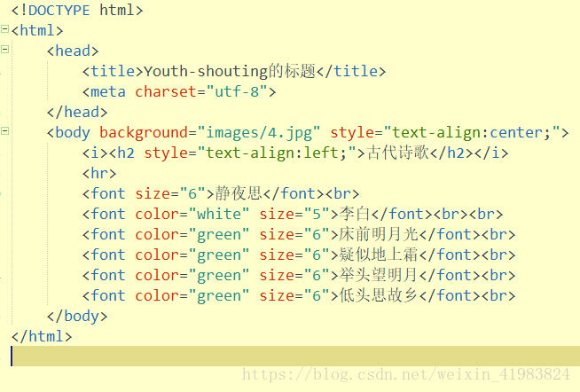Click the background attribute of body

coord(144,133)
